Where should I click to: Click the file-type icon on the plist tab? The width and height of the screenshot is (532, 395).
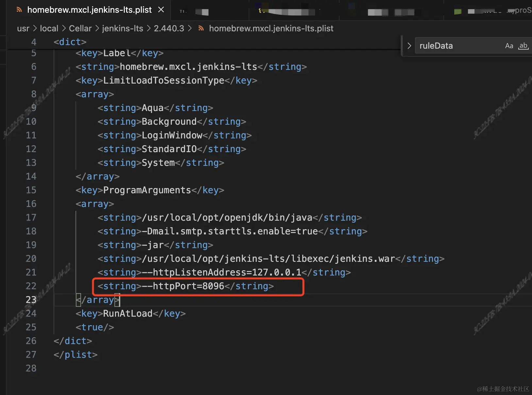tap(19, 10)
